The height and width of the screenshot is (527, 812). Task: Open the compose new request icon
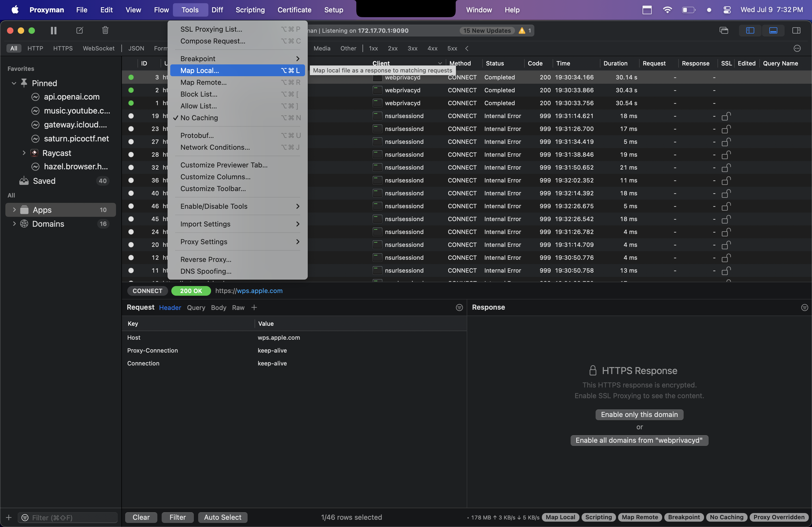point(79,30)
